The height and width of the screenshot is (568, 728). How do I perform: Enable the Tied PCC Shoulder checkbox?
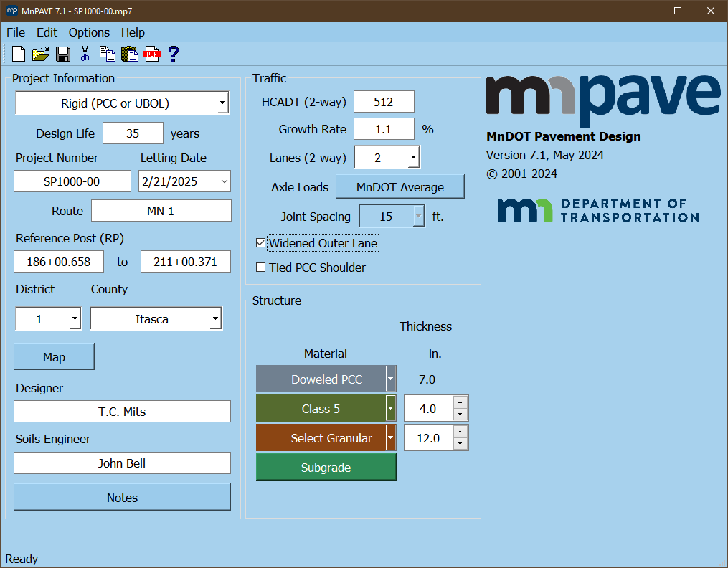pyautogui.click(x=261, y=268)
